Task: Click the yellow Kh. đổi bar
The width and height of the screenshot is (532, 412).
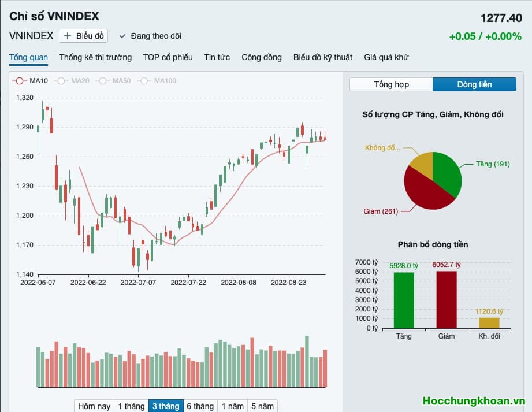Action: [x=489, y=322]
